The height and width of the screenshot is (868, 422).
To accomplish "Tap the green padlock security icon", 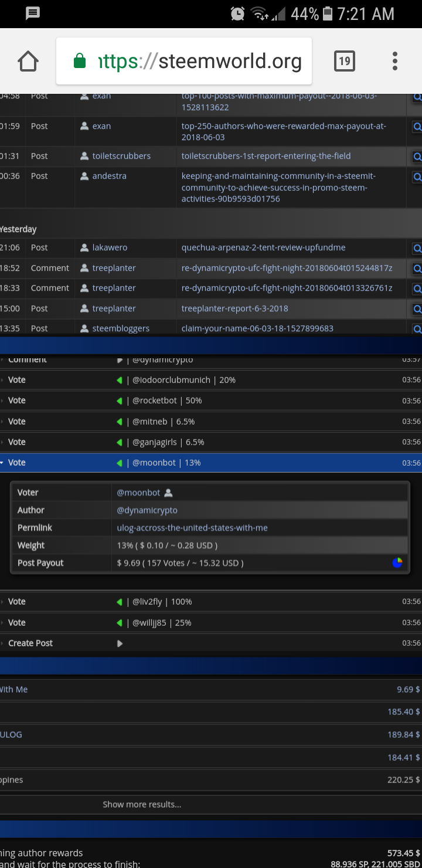I will [x=80, y=61].
